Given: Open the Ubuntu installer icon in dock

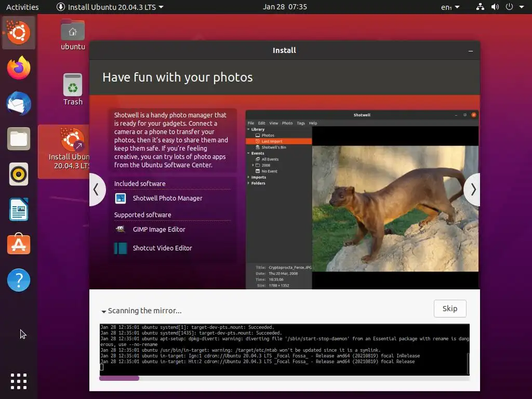Looking at the screenshot, I should [x=19, y=33].
